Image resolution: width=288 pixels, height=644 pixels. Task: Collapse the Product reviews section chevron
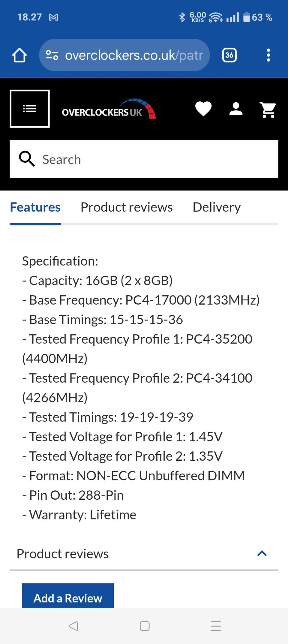tap(262, 553)
